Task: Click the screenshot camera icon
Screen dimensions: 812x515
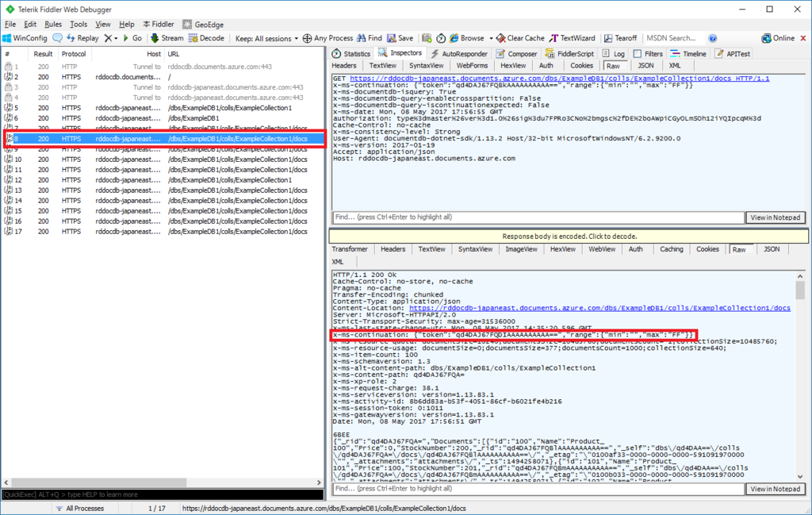Action: [427, 38]
